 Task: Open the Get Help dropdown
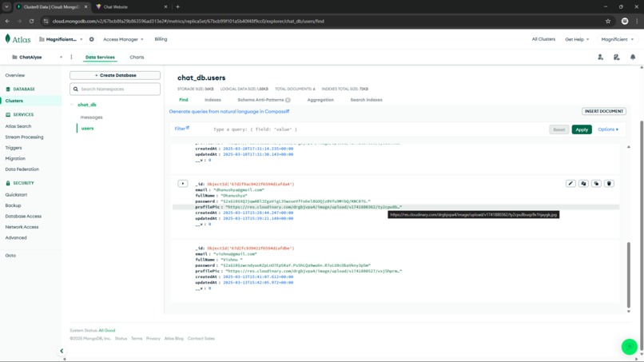(x=577, y=39)
